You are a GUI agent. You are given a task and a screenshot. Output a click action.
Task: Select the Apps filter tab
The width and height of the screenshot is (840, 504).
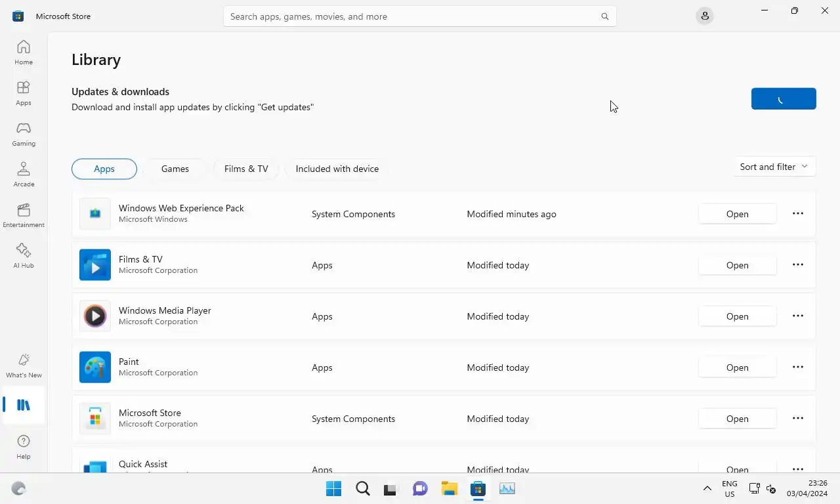(104, 169)
